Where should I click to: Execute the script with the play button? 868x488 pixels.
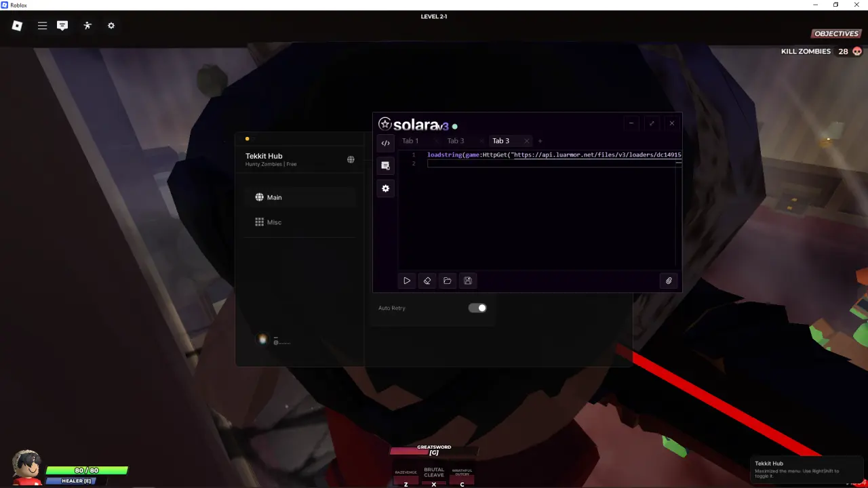pyautogui.click(x=407, y=281)
